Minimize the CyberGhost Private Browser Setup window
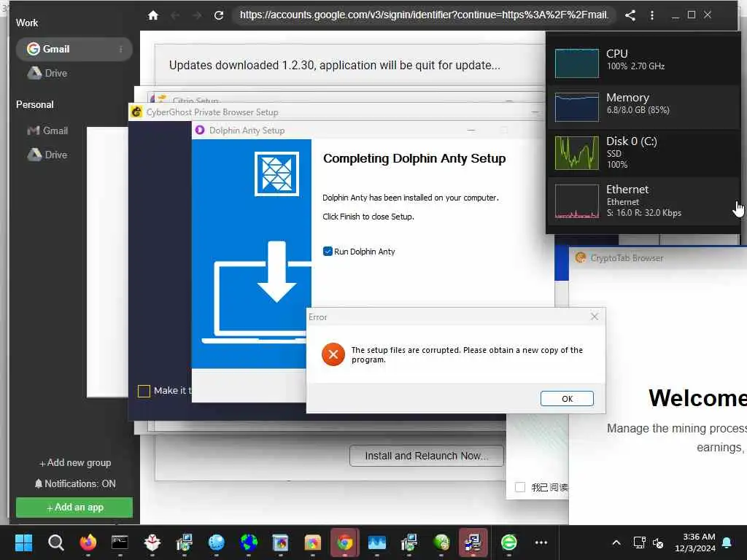Screen dimensions: 747x560 point(535,112)
